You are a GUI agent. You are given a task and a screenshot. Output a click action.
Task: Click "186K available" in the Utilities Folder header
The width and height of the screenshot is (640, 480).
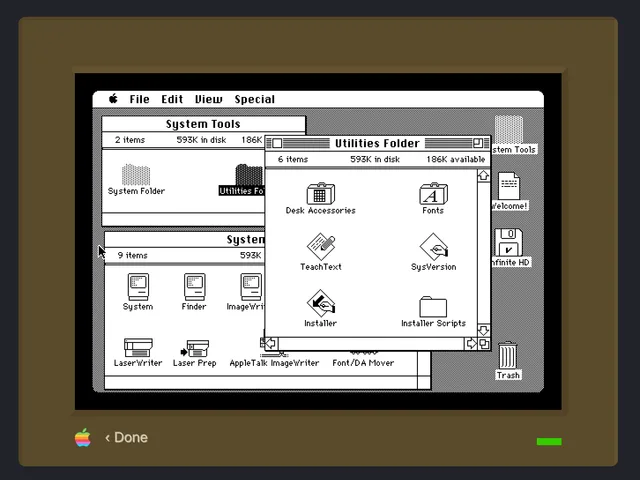pyautogui.click(x=456, y=159)
